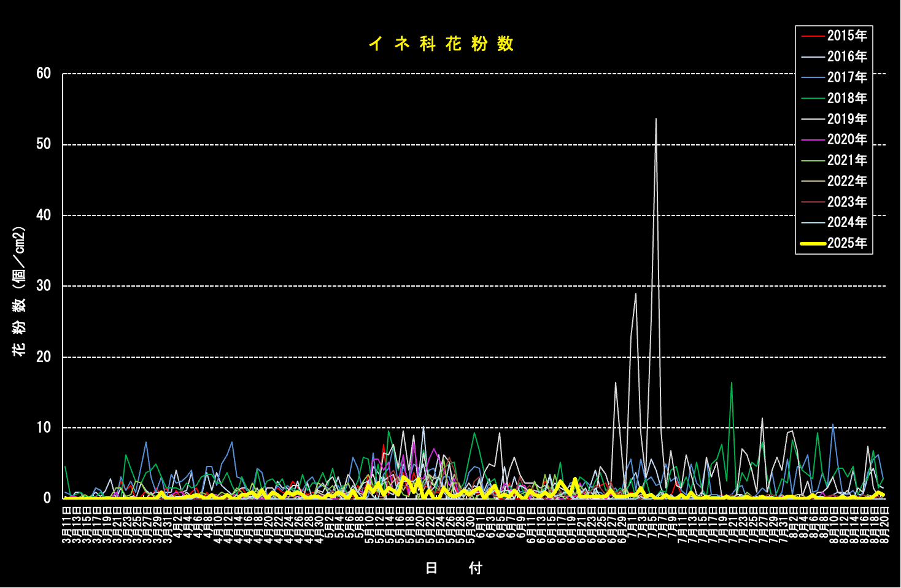
Task: Click the 2022年 legend entry
Action: 846,181
